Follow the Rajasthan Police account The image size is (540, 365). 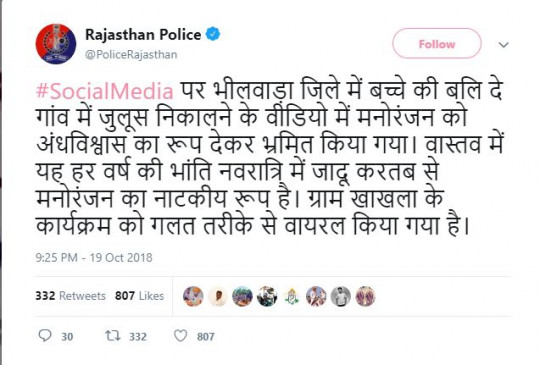point(437,44)
